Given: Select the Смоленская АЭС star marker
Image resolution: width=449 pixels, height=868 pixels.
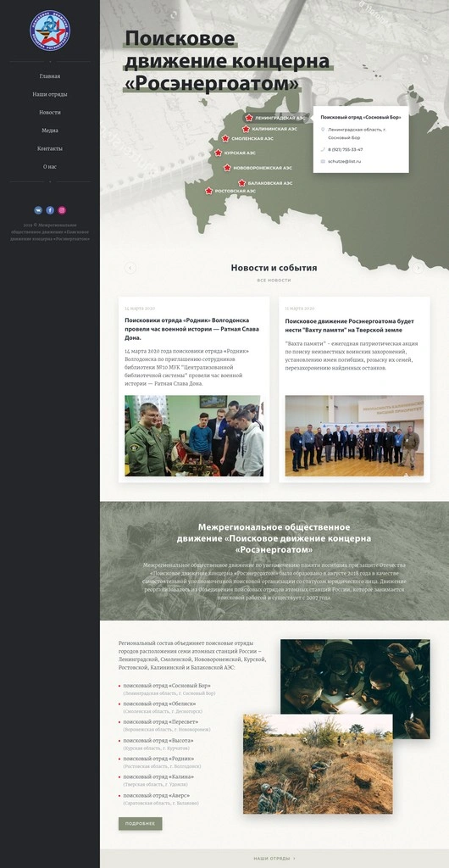Looking at the screenshot, I should (x=225, y=138).
